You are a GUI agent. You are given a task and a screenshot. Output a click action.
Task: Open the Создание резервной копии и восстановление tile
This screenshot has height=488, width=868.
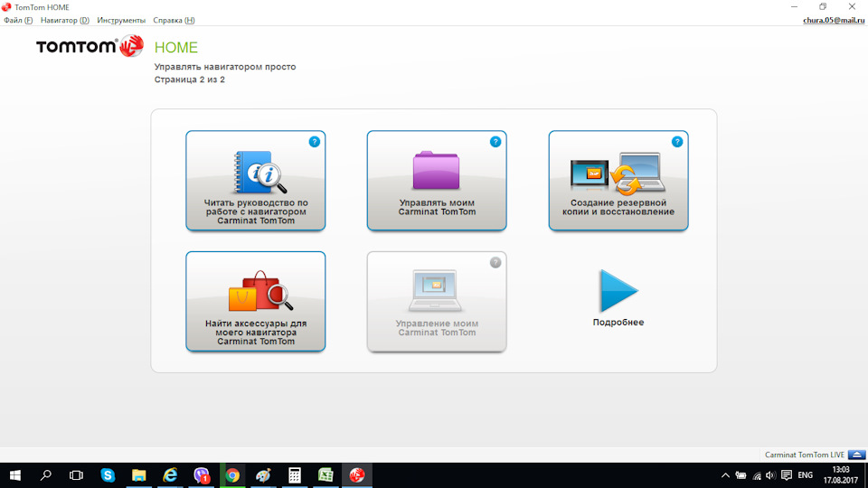pyautogui.click(x=618, y=181)
